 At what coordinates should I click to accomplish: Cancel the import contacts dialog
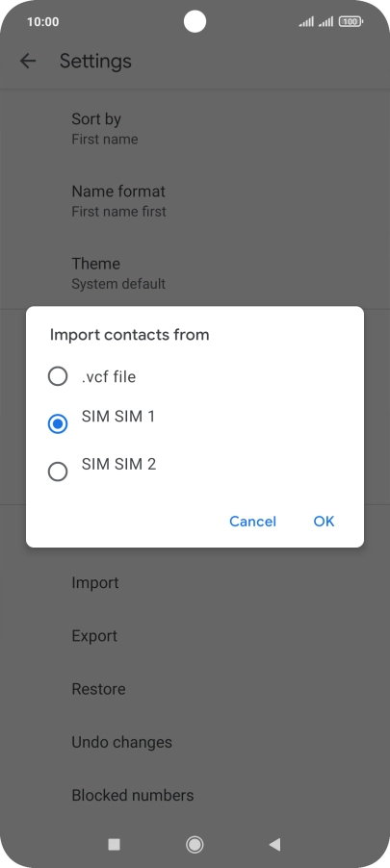click(x=252, y=522)
